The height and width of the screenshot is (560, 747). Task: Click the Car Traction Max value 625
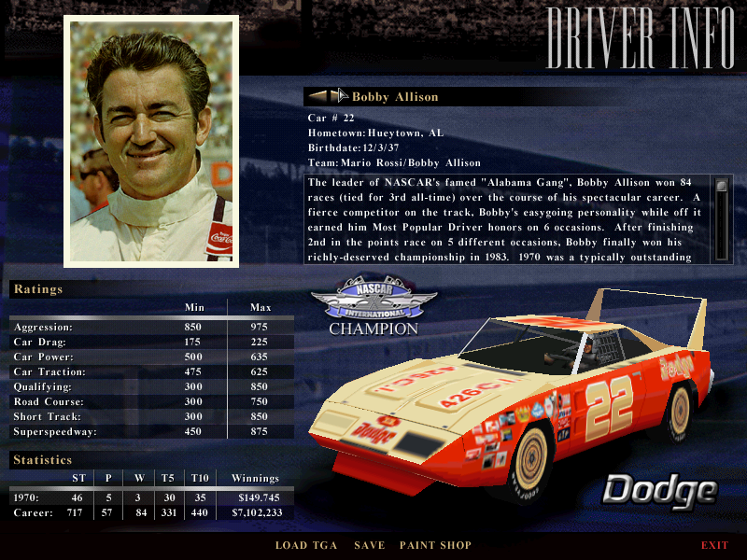pyautogui.click(x=260, y=371)
